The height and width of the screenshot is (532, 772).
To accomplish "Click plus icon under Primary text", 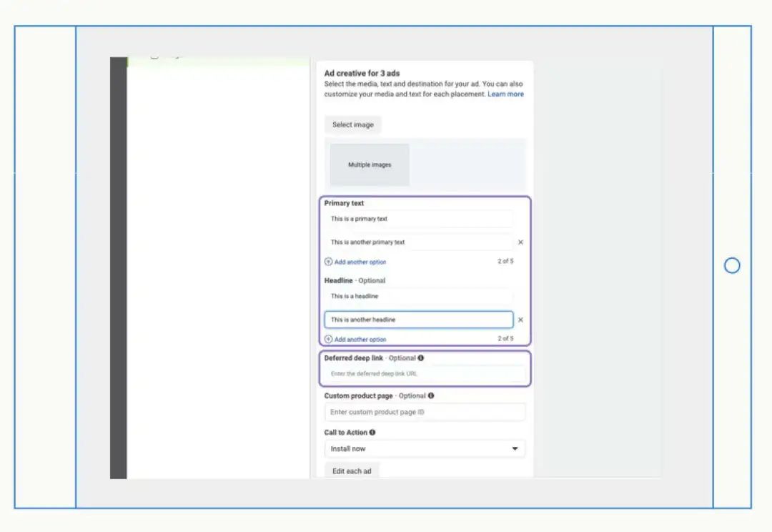I will click(328, 262).
